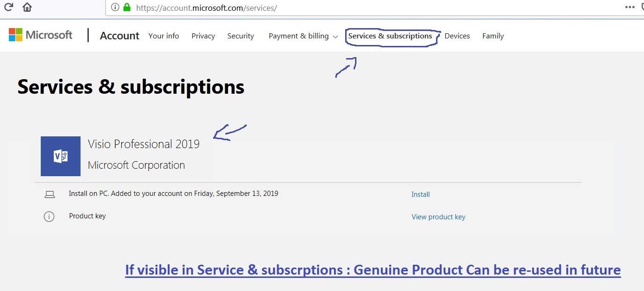Click the Install link
The image size is (644, 291).
[421, 194]
